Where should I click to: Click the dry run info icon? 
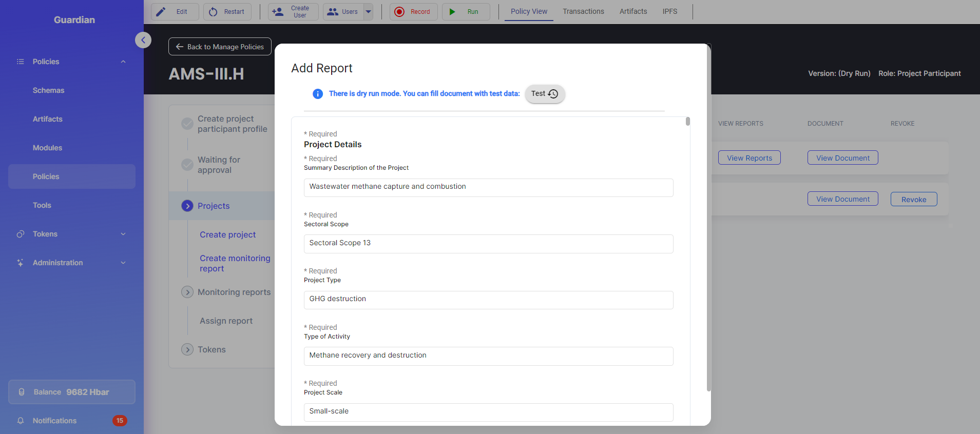click(x=318, y=94)
